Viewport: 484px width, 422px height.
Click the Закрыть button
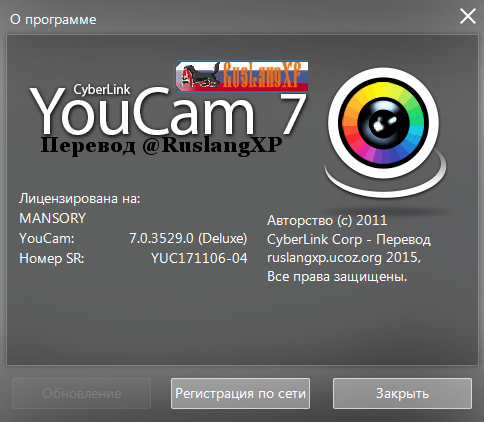(x=402, y=393)
